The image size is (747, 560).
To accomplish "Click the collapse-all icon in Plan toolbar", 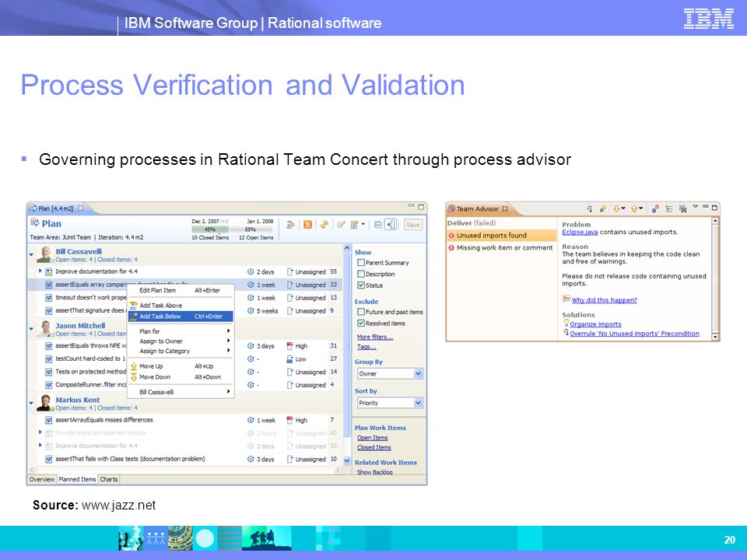I will [x=378, y=225].
